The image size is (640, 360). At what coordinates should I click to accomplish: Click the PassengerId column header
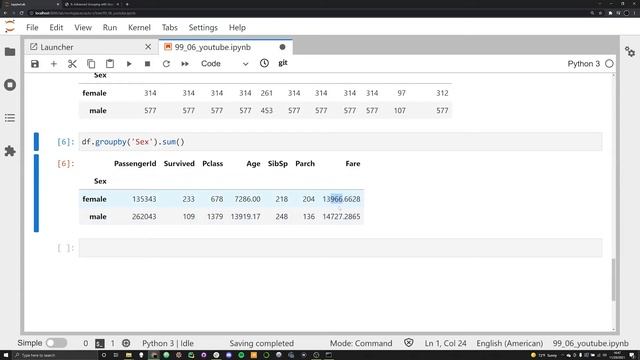click(135, 163)
